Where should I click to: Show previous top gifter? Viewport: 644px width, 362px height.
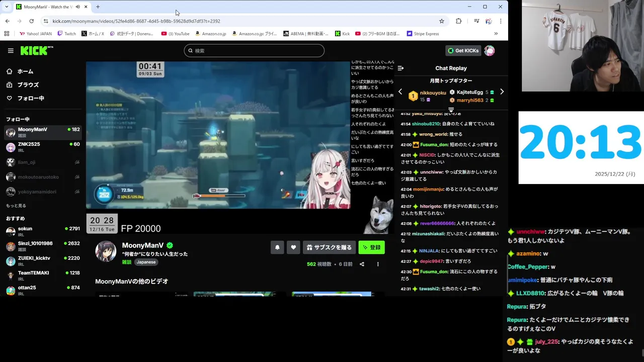click(400, 92)
